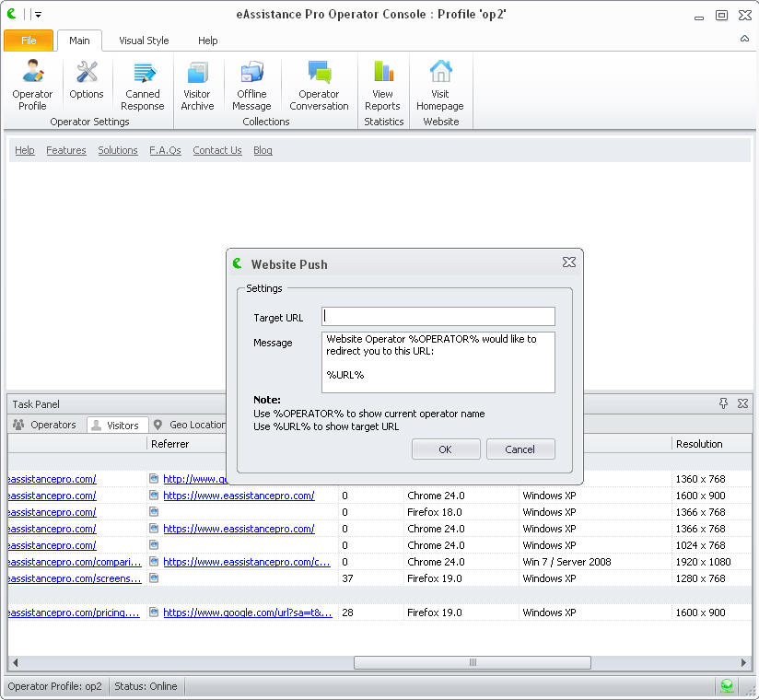Confirm Website Push with OK
The image size is (759, 700).
[446, 449]
